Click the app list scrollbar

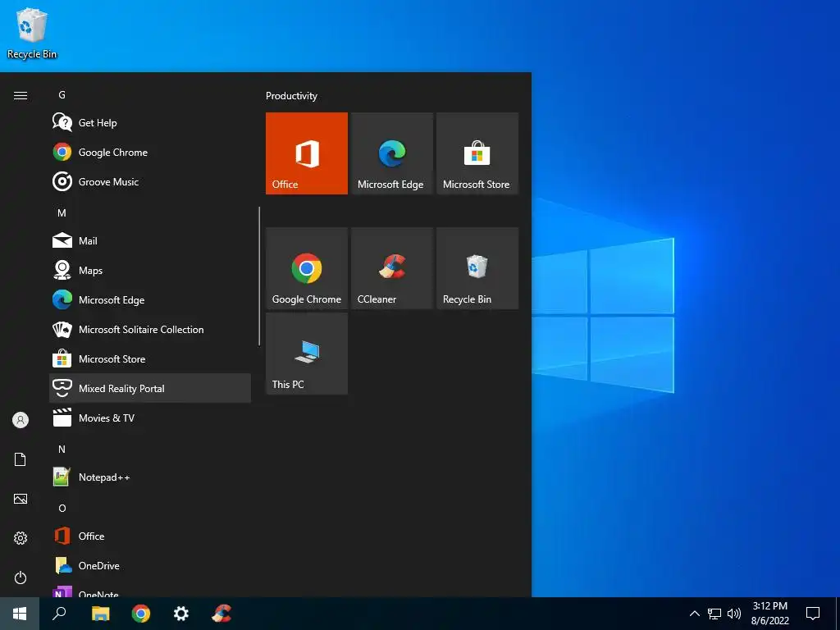259,276
